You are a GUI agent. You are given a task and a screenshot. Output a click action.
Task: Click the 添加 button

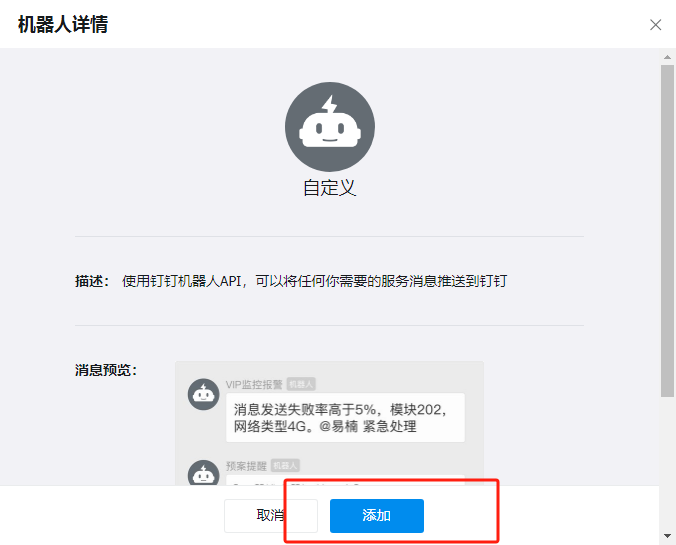point(377,516)
